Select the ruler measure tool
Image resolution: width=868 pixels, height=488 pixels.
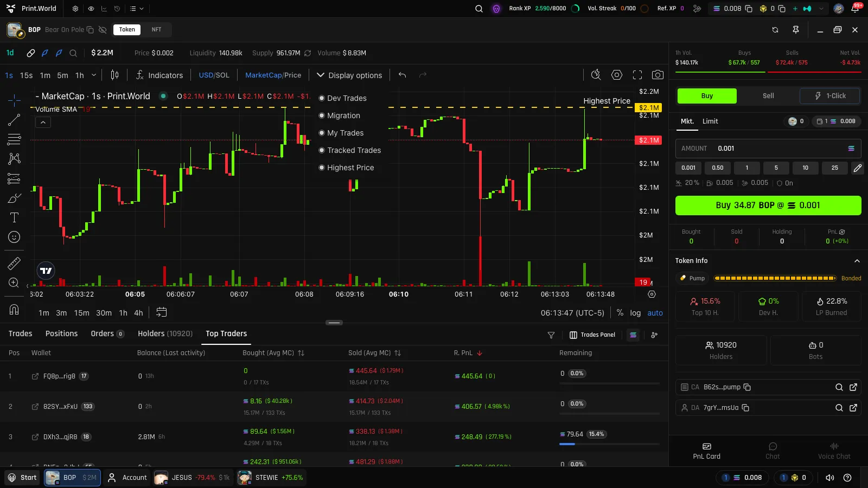[x=14, y=264]
